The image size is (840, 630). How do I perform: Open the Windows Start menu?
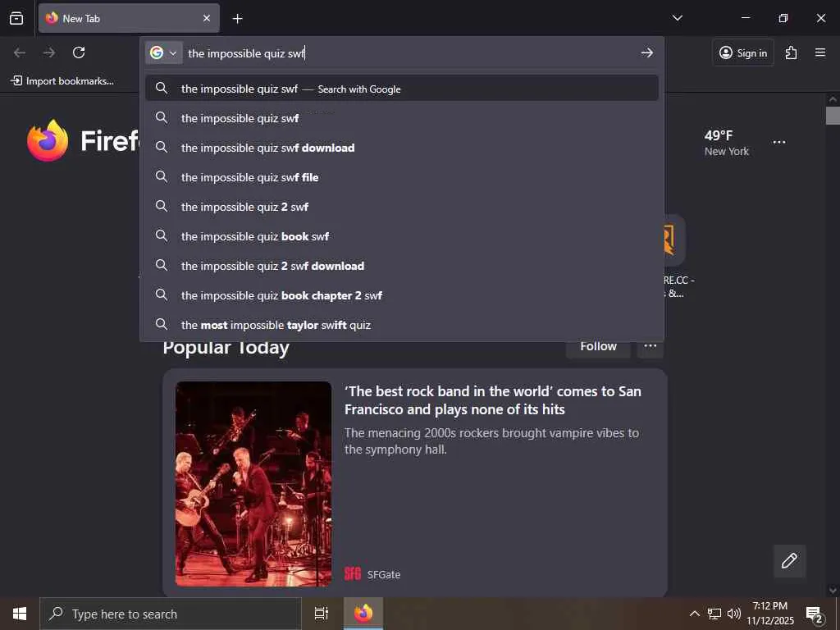click(x=20, y=614)
